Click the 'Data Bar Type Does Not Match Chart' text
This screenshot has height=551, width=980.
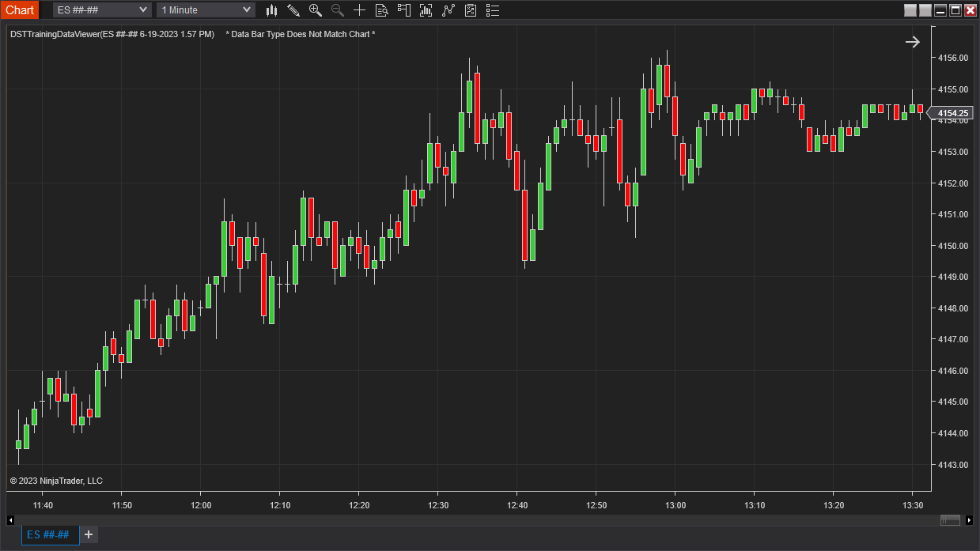301,35
